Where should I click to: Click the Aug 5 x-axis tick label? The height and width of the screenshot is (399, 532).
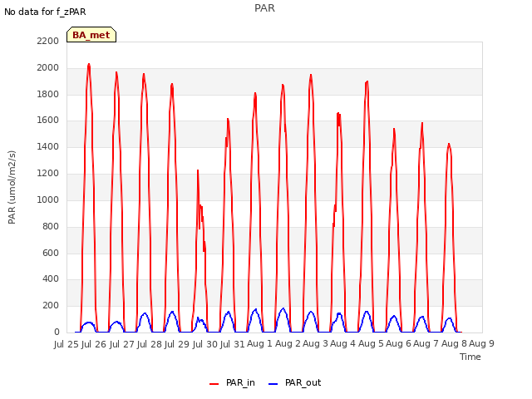point(371,343)
